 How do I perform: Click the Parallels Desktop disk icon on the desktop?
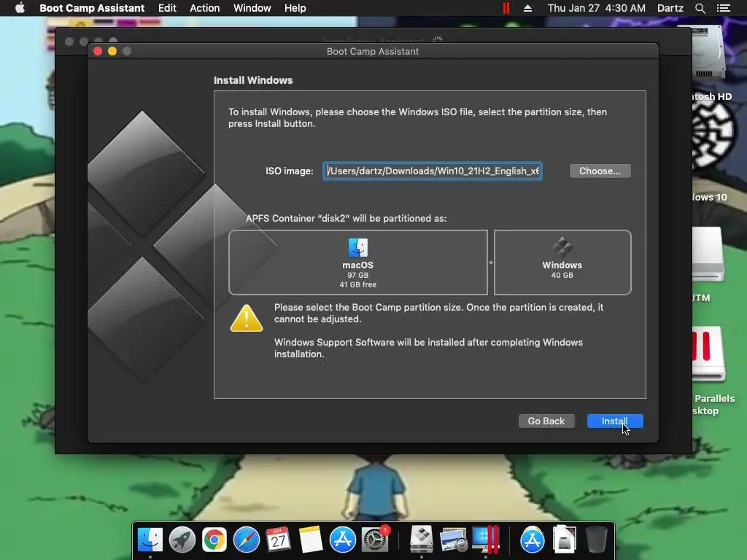click(708, 354)
